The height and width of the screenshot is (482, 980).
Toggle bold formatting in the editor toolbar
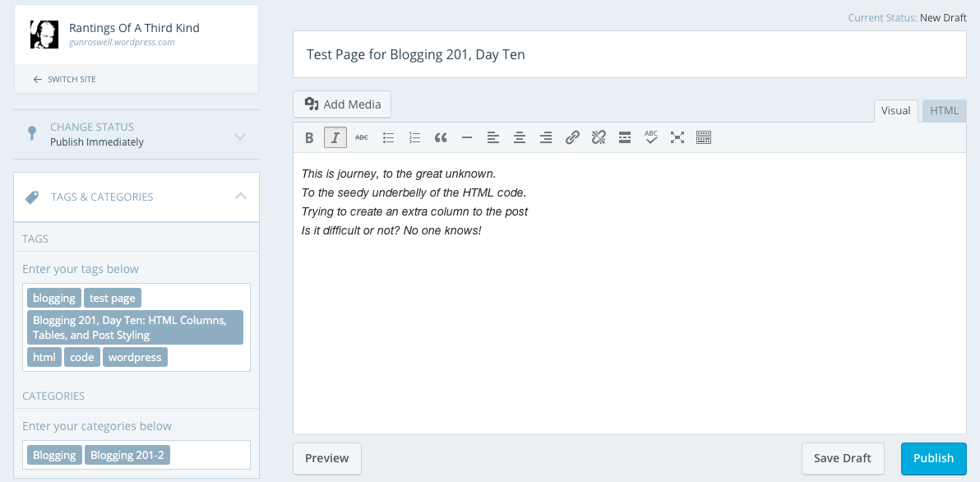click(309, 138)
